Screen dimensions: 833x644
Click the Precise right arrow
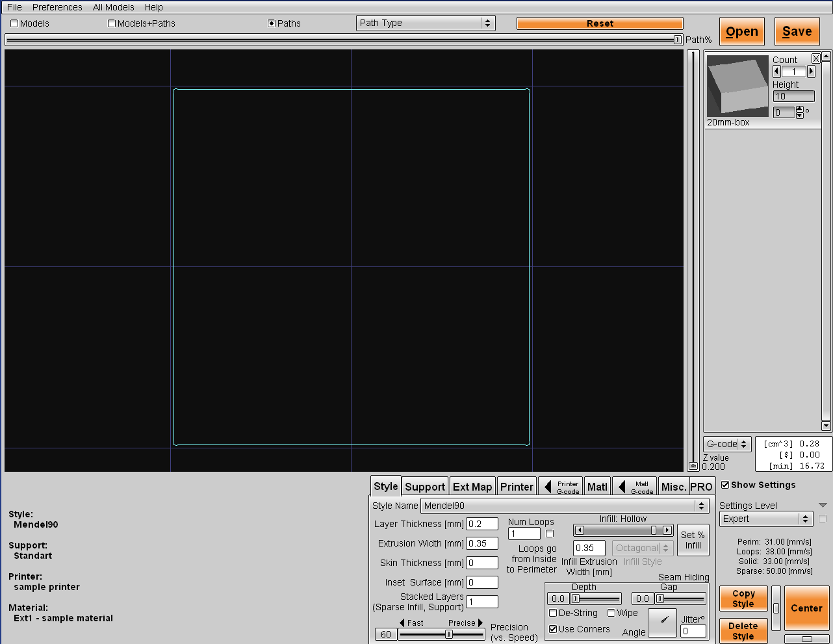[x=481, y=623]
